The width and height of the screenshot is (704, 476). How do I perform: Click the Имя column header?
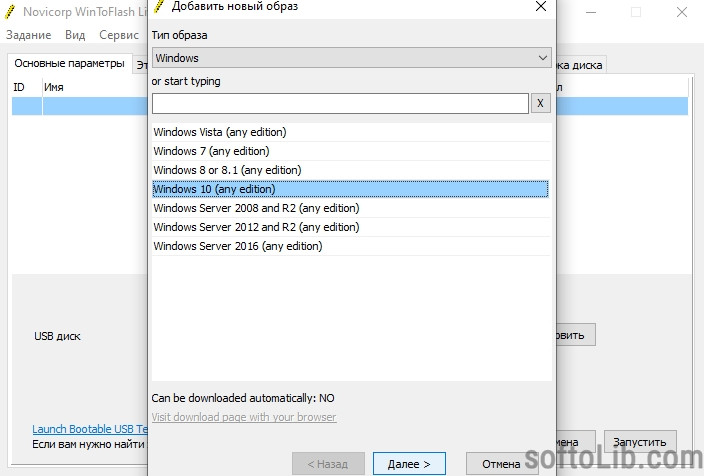point(94,87)
